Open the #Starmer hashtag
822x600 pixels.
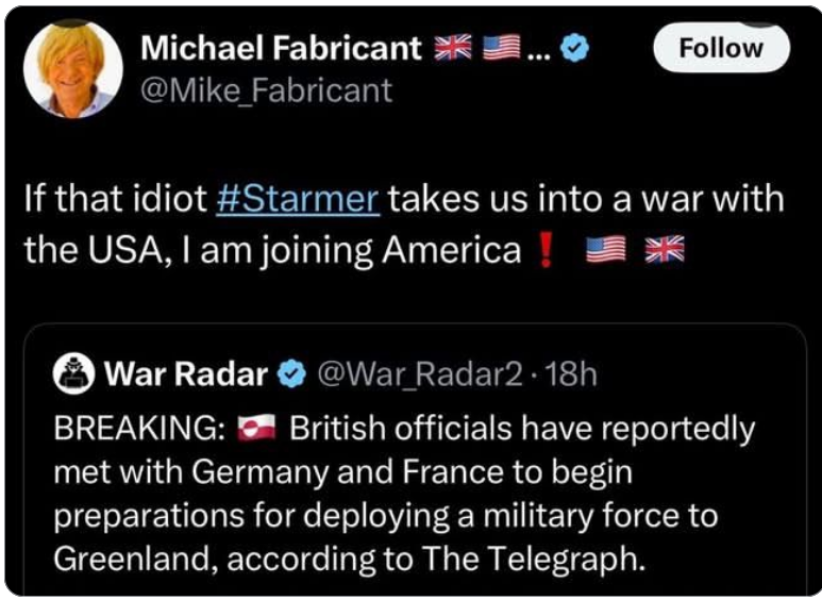tap(297, 200)
